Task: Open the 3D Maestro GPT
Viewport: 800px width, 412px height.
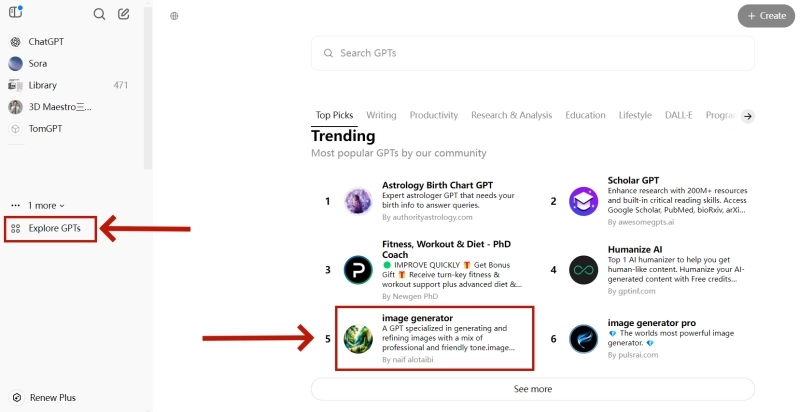Action: (x=60, y=107)
